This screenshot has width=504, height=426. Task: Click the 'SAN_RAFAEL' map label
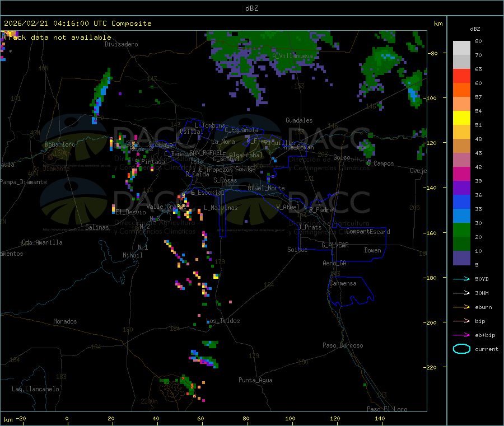[206, 152]
